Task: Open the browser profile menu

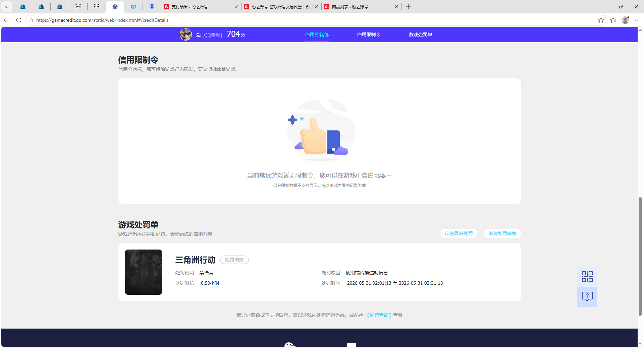Action: click(x=625, y=20)
